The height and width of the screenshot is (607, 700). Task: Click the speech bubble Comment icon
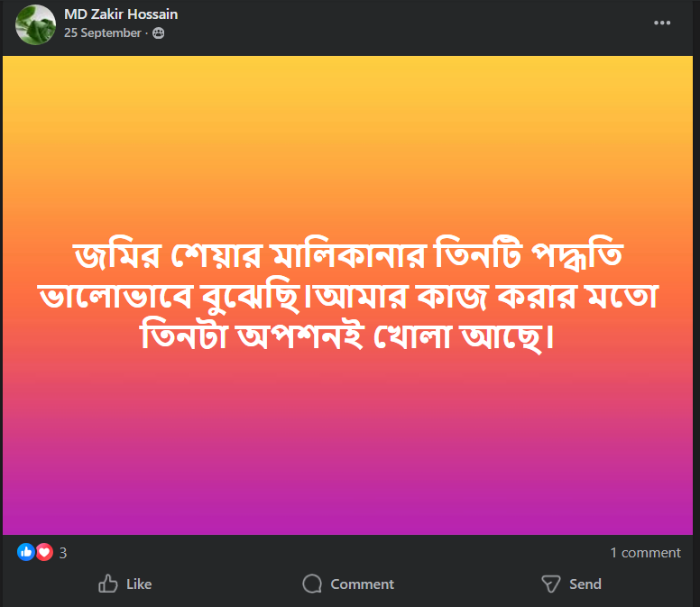click(x=312, y=584)
